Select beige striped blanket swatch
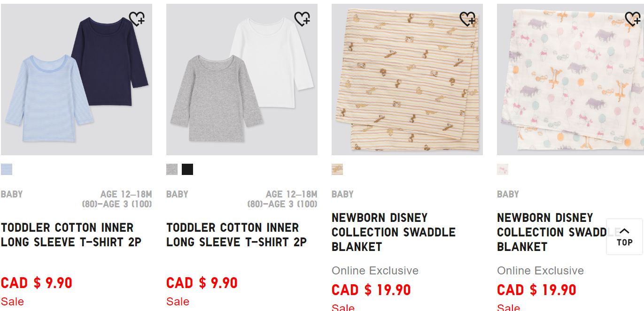The height and width of the screenshot is (311, 644). click(337, 169)
